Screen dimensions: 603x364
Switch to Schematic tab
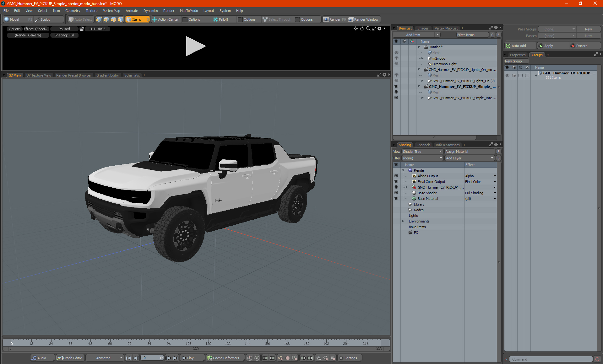tap(132, 75)
